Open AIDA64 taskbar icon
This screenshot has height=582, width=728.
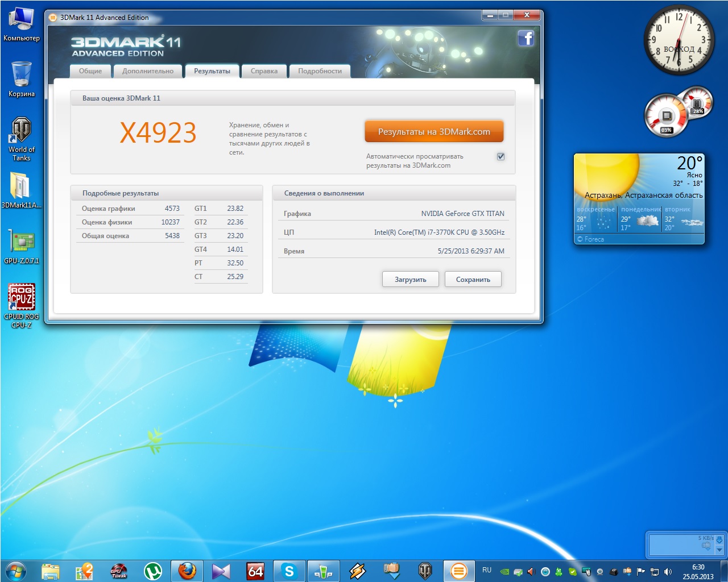[255, 571]
